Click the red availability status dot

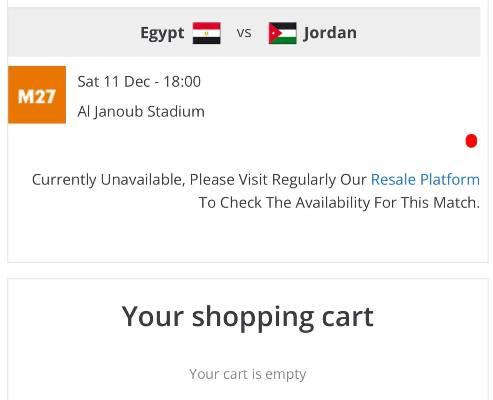coord(471,141)
